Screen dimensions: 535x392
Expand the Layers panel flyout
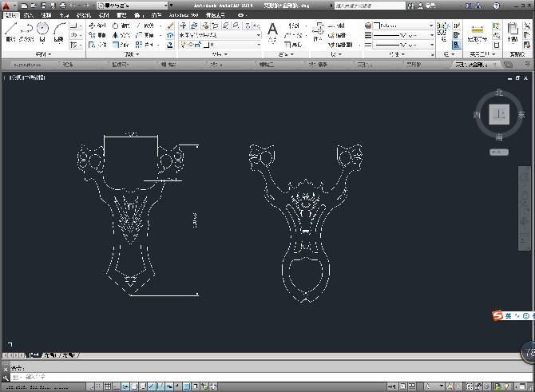coord(220,54)
